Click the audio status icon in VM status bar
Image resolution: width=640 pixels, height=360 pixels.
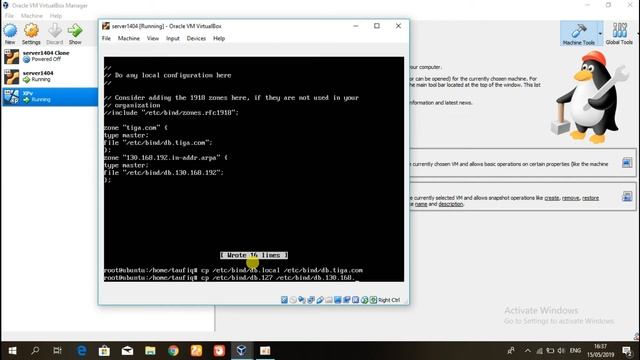tap(302, 300)
